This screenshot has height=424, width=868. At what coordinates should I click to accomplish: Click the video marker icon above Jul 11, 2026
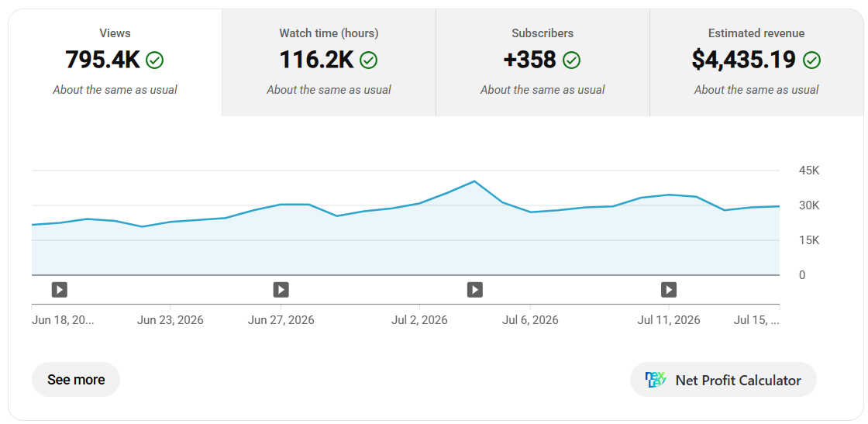coord(669,289)
